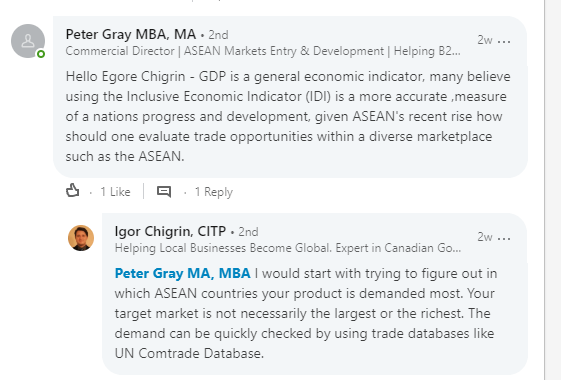This screenshot has height=380, width=561.
Task: Open Igor Chigrin, CITP profile name
Action: coord(170,232)
